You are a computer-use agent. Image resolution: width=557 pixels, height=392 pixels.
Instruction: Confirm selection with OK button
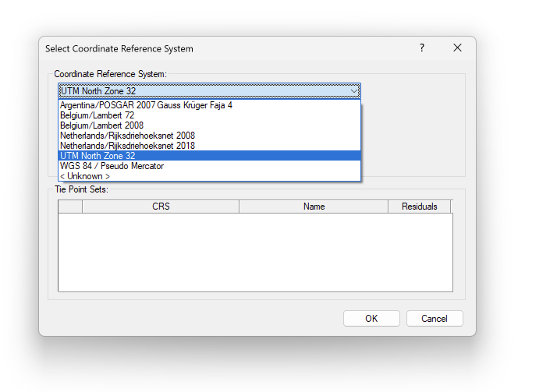click(371, 319)
